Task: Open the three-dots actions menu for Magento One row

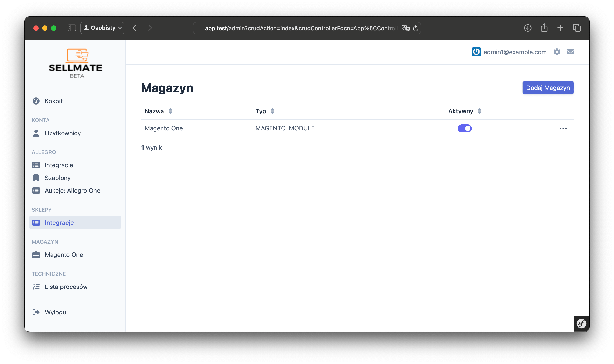Action: (x=563, y=128)
